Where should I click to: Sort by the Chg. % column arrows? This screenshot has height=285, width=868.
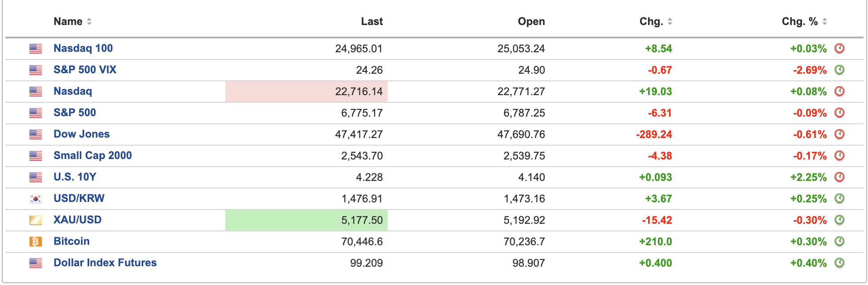[x=825, y=21]
